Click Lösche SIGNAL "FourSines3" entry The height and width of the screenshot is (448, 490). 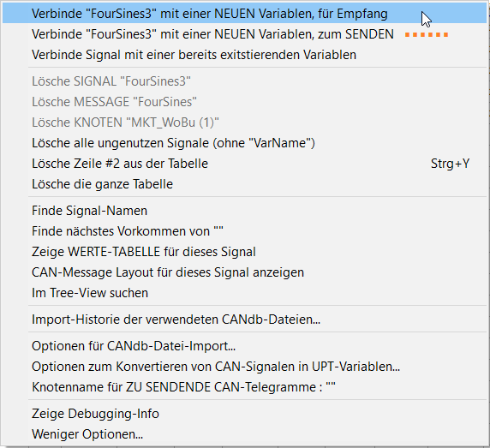245,81
